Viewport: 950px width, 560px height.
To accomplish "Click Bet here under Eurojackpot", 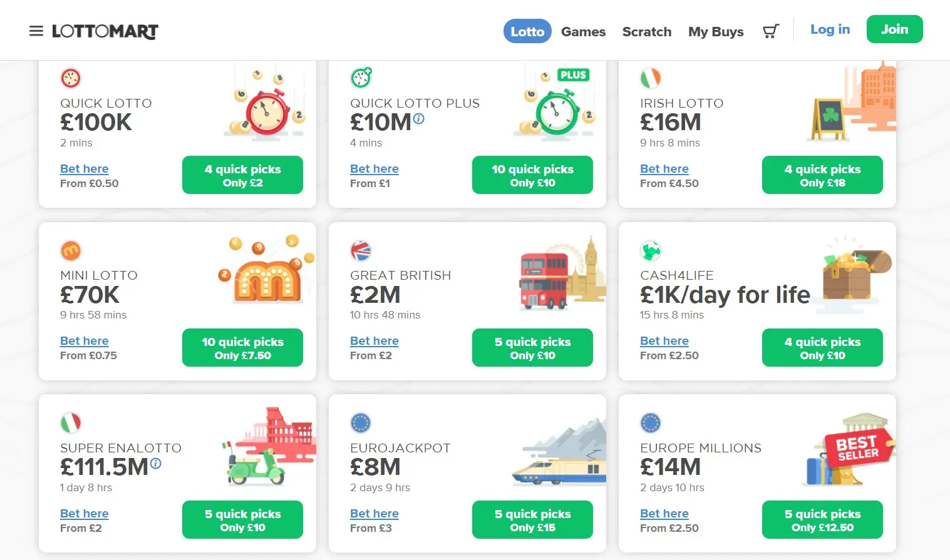I will [374, 514].
